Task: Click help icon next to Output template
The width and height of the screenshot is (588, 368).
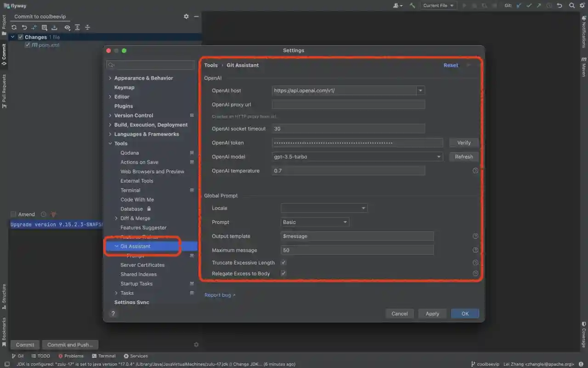Action: (475, 236)
